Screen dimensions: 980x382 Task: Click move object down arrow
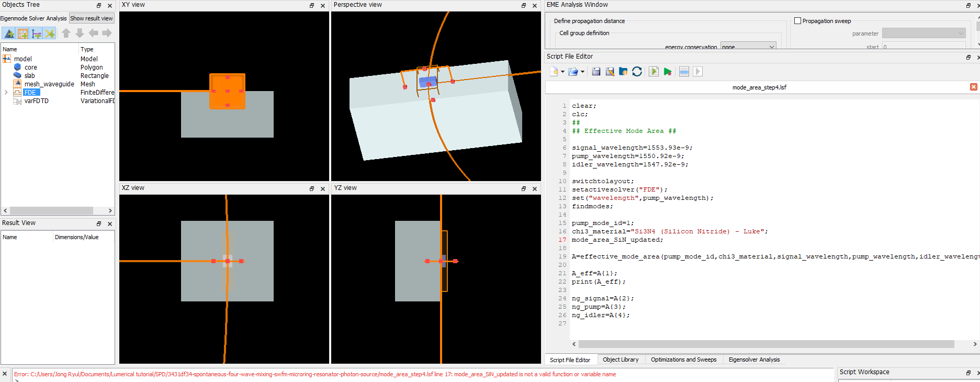[x=80, y=33]
